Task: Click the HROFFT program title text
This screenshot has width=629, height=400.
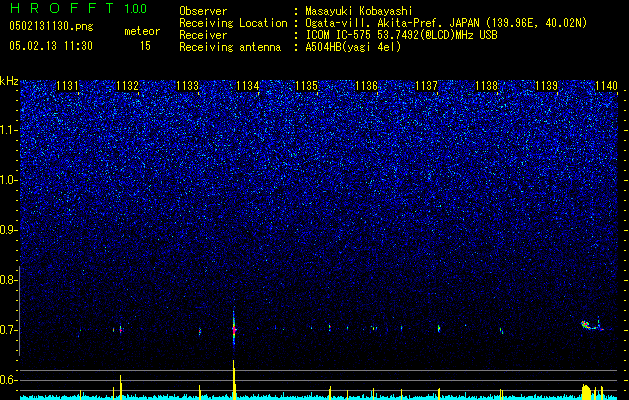Action: [63, 8]
